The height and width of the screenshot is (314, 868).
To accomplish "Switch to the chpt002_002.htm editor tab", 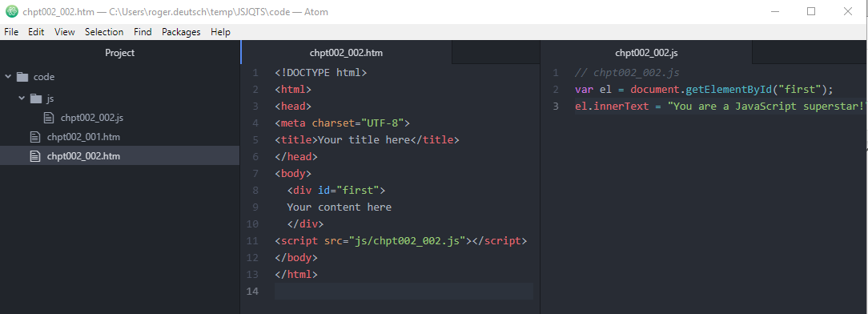I will click(347, 53).
